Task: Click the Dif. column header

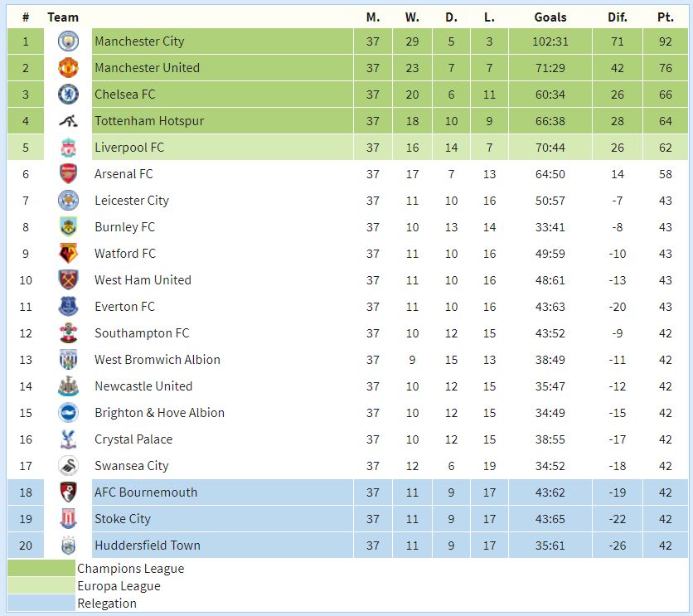Action: [618, 17]
